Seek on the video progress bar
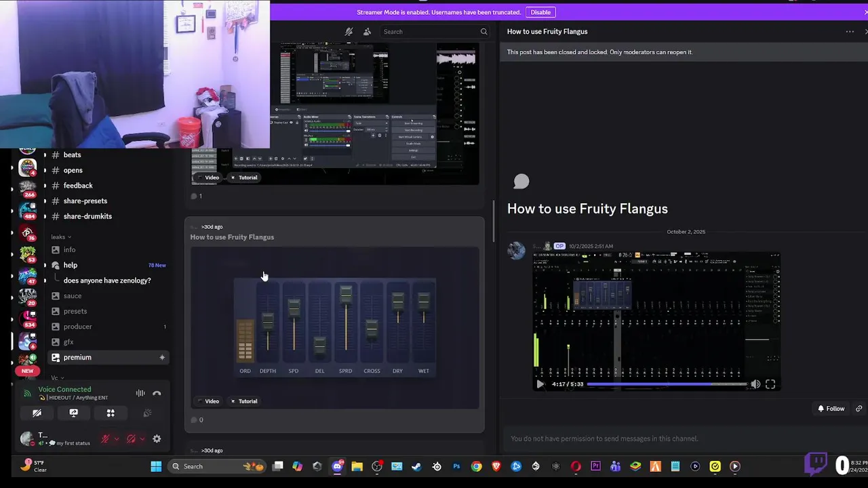This screenshot has height=488, width=868. click(x=667, y=384)
